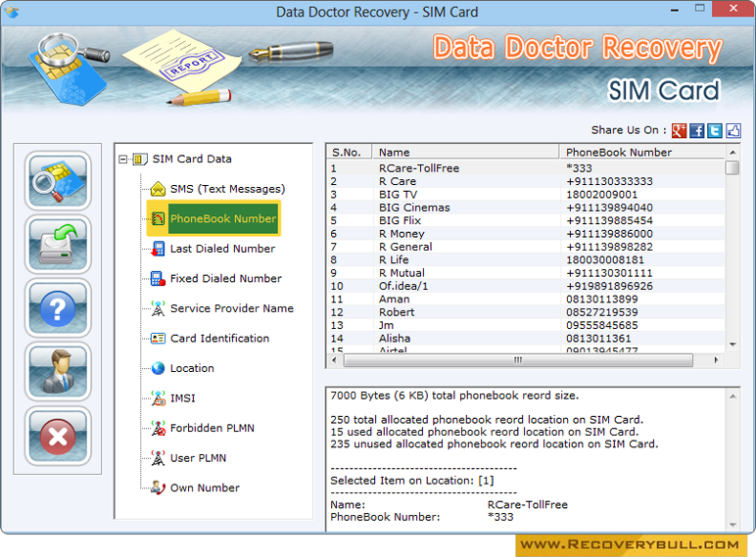Click the details pane scrollbar down arrow
This screenshot has height=557, width=756.
point(732,525)
